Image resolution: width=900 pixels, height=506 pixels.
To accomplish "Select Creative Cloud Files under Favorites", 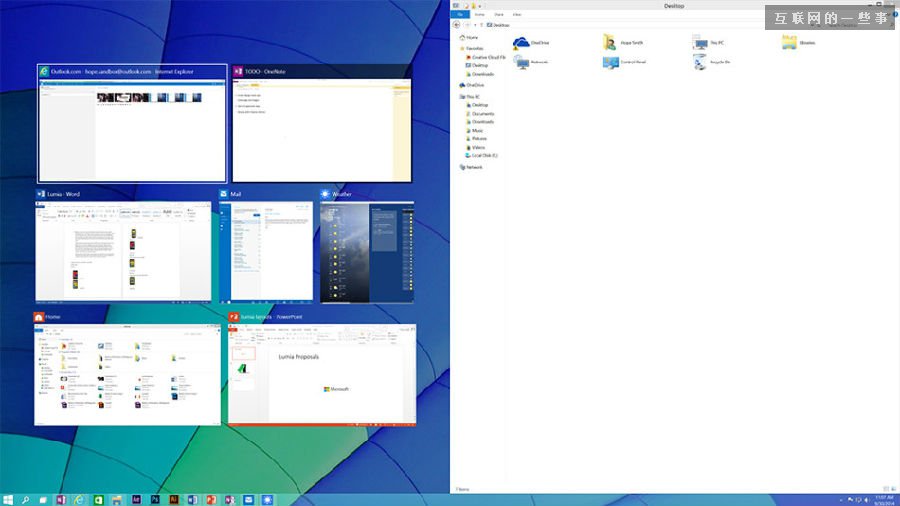I will pos(486,57).
